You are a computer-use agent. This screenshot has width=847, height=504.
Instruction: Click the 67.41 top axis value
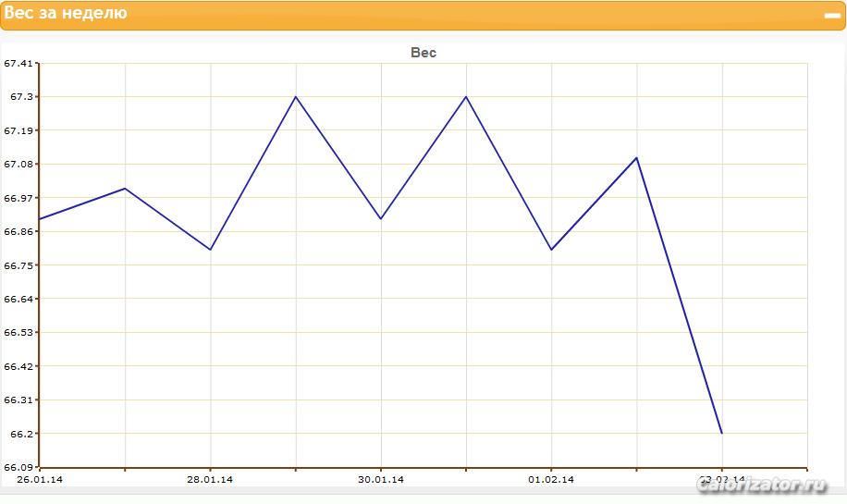pos(18,63)
